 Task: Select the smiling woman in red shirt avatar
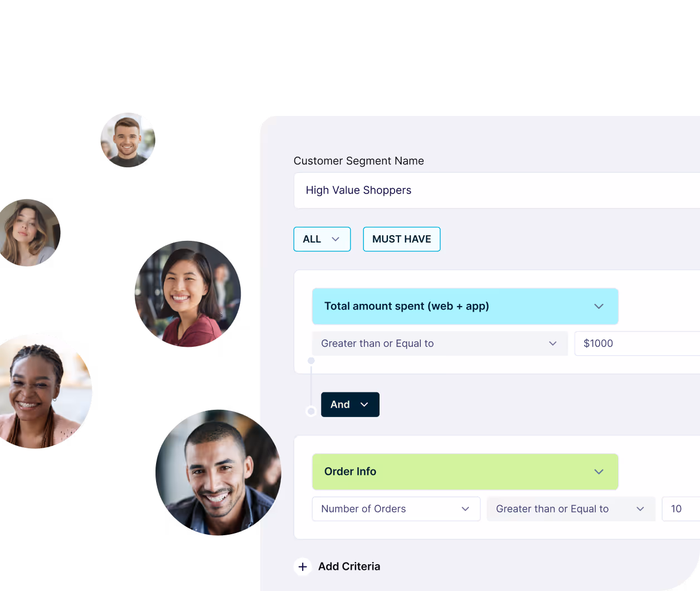[188, 294]
